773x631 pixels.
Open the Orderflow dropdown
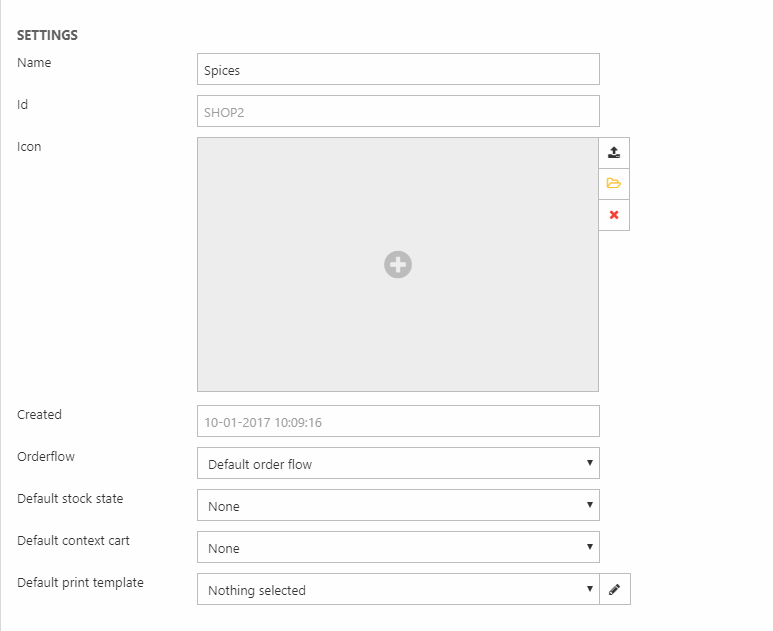(x=398, y=464)
